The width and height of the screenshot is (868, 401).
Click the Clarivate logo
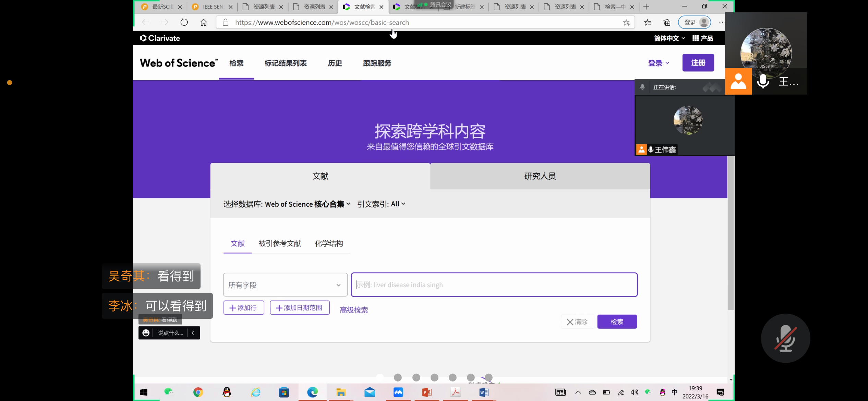(x=160, y=38)
